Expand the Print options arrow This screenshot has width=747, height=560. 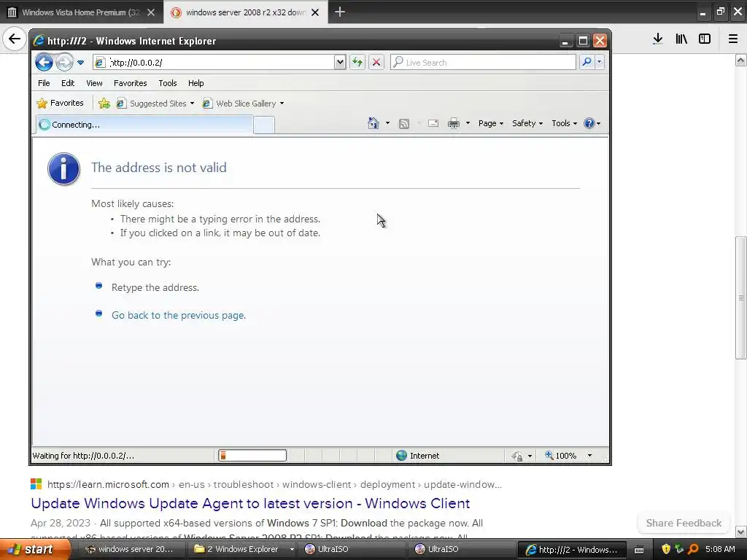point(468,123)
